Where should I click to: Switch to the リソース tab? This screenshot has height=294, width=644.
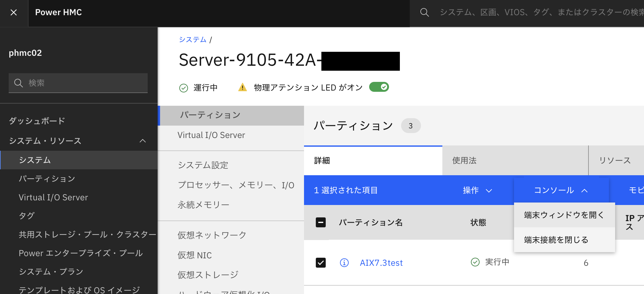(x=618, y=160)
